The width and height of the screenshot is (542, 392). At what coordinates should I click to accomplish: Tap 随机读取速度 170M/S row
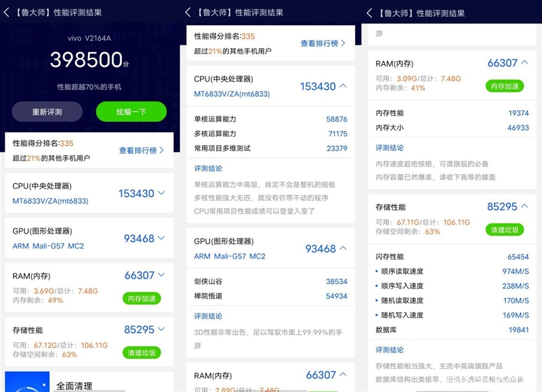coord(452,301)
